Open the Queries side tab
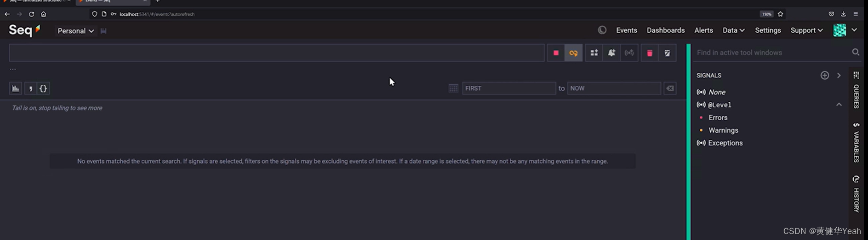Screen dimensions: 868x240 [856, 90]
